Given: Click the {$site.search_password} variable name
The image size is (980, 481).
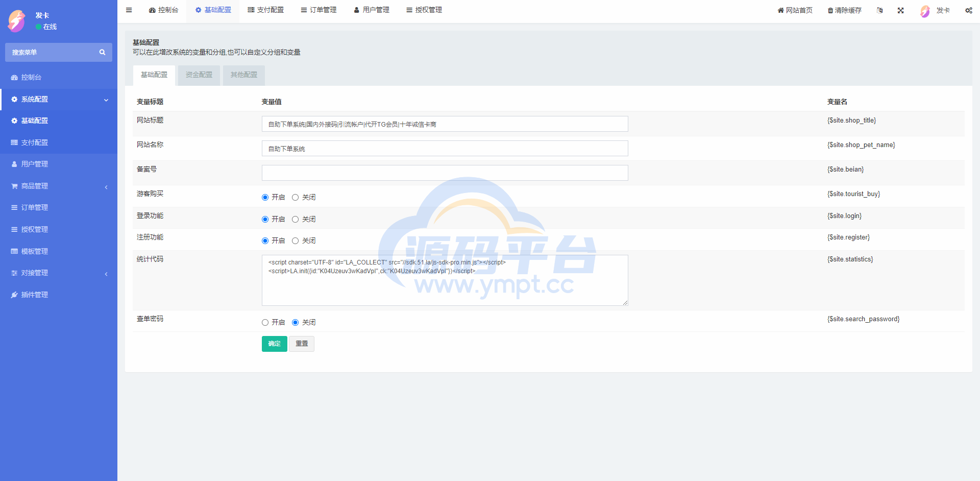Looking at the screenshot, I should [x=864, y=319].
